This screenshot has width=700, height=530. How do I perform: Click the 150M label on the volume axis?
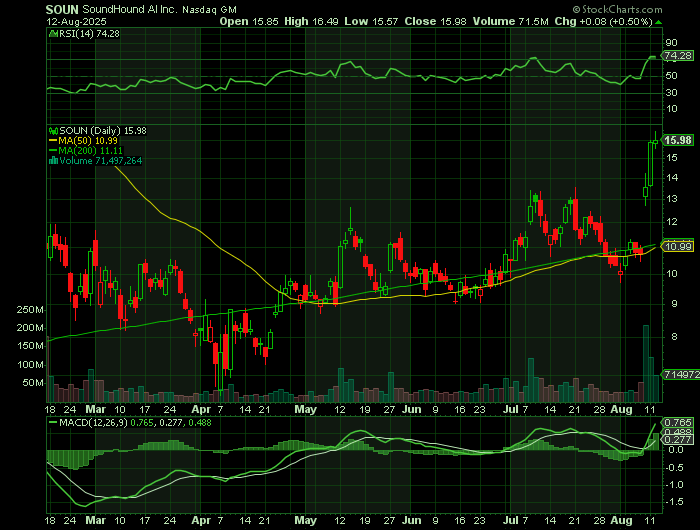click(30, 346)
